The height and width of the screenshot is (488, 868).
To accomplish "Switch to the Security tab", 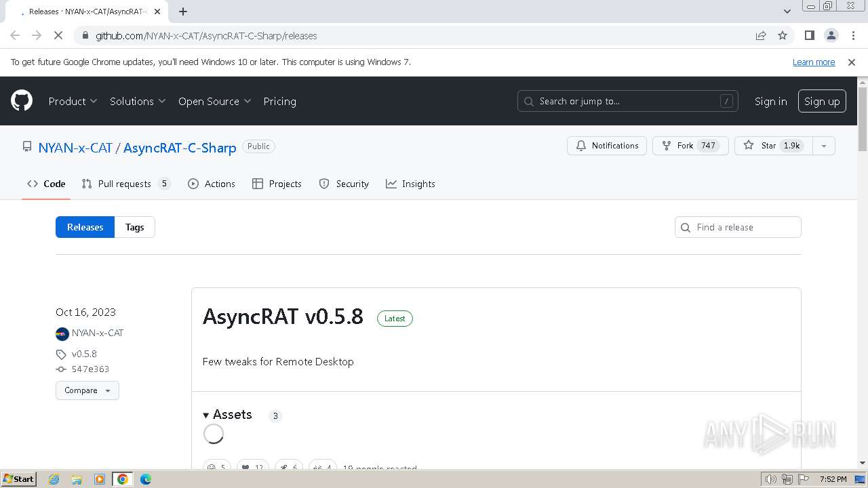I will click(x=344, y=184).
